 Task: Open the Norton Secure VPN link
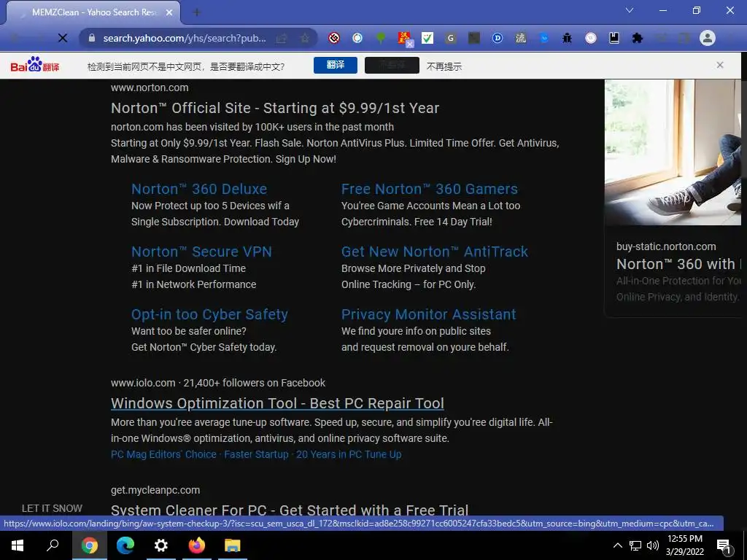(201, 252)
